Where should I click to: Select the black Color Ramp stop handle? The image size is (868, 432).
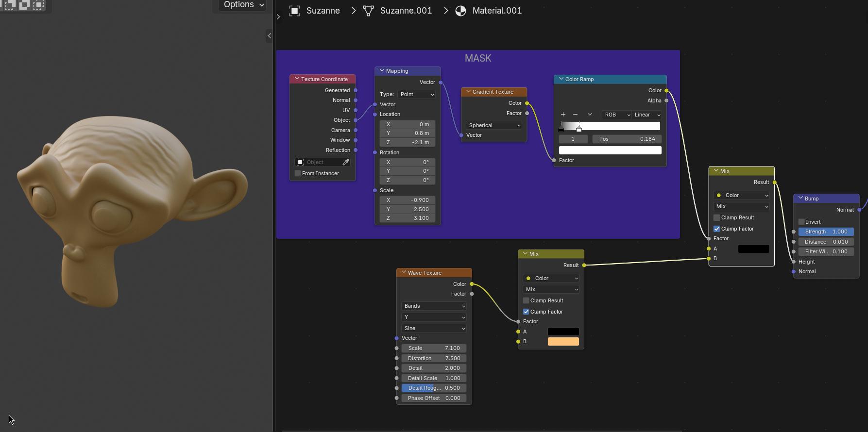[561, 128]
